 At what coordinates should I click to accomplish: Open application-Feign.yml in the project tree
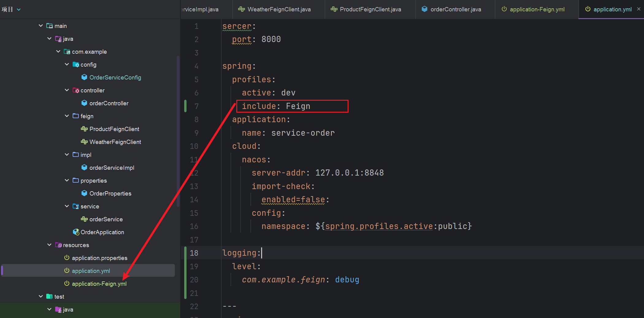[99, 284]
